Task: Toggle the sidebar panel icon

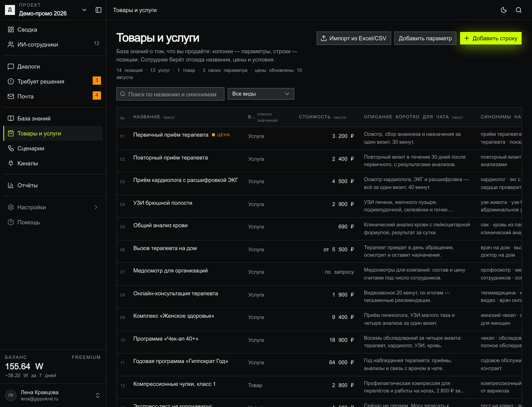Action: pos(98,10)
